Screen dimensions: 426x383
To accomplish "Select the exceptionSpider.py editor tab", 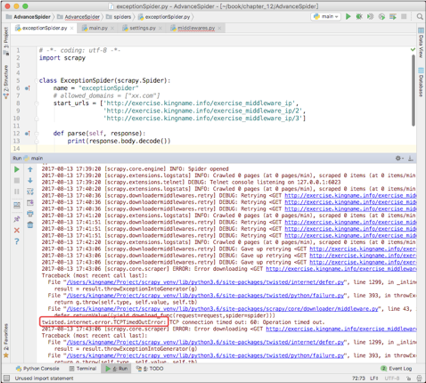I will click(44, 28).
